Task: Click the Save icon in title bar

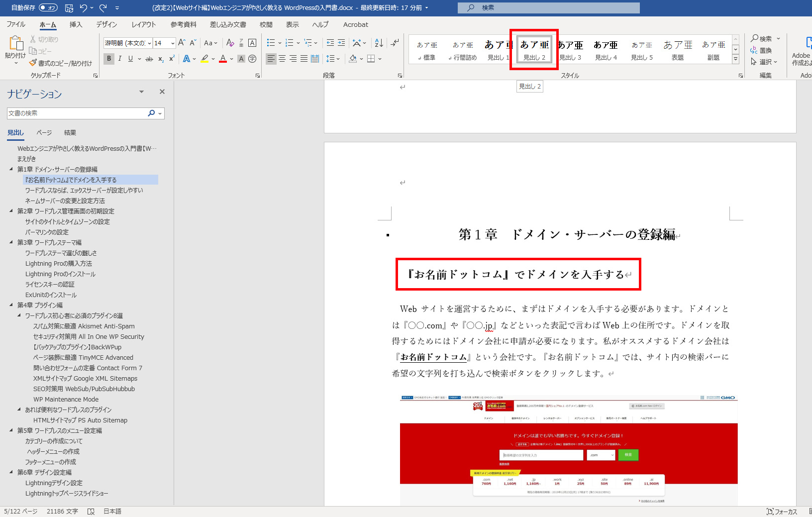Action: (x=69, y=8)
